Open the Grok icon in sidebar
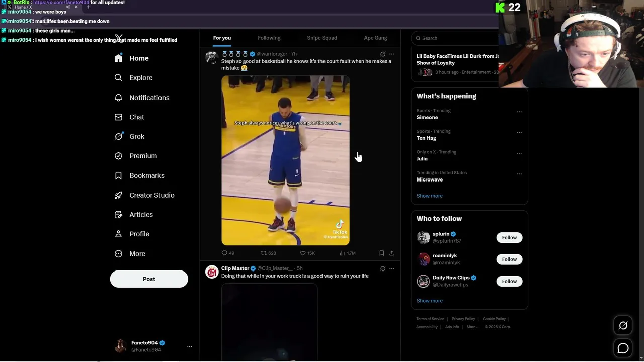Viewport: 644px width, 362px height. pos(118,136)
